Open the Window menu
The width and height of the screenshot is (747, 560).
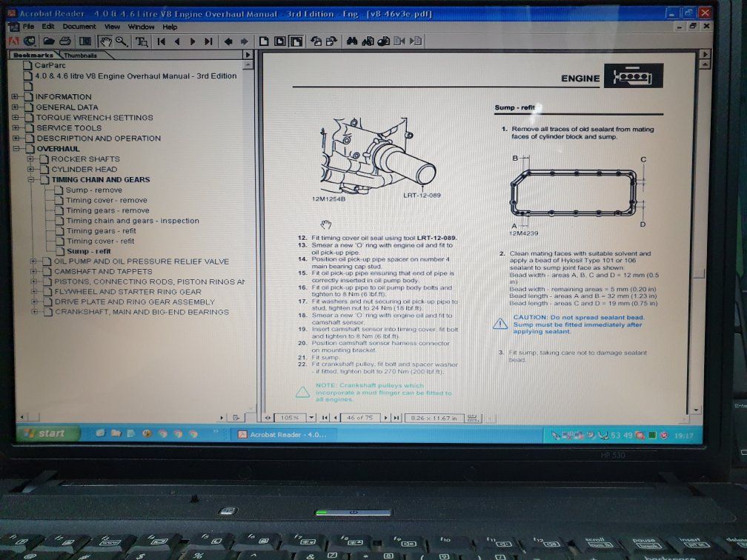pos(141,27)
